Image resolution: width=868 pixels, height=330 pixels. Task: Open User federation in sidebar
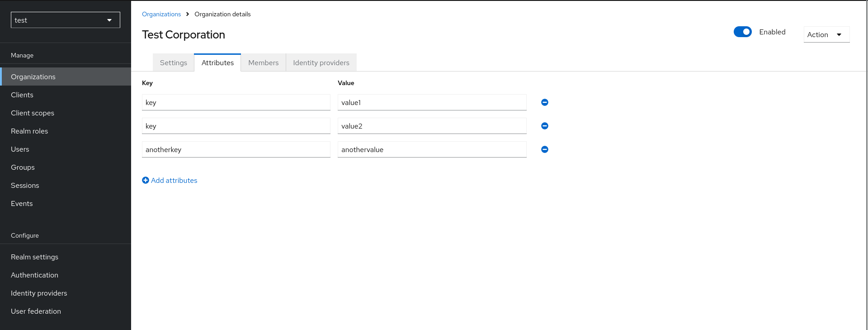(x=36, y=311)
